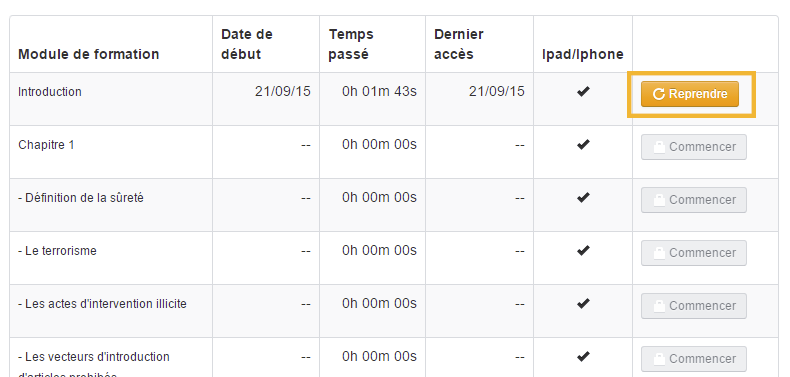Click the Date de début column header
This screenshot has height=377, width=790.
[x=247, y=44]
